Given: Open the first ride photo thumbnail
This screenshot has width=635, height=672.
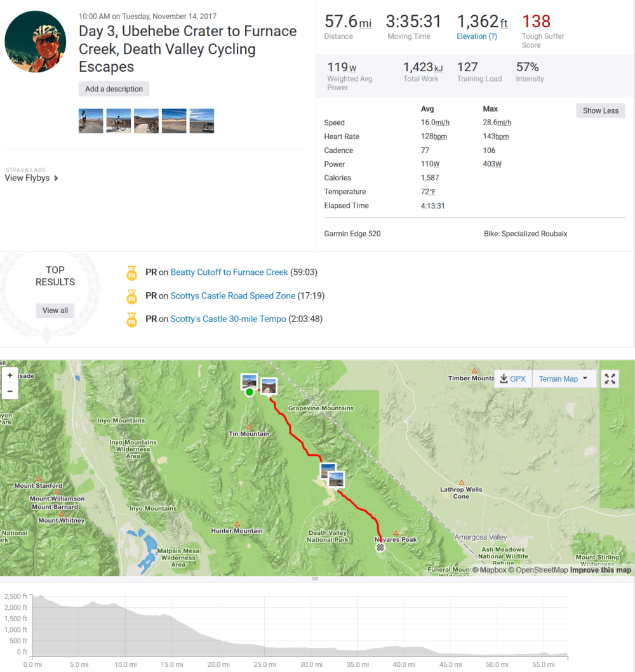Looking at the screenshot, I should 90,120.
